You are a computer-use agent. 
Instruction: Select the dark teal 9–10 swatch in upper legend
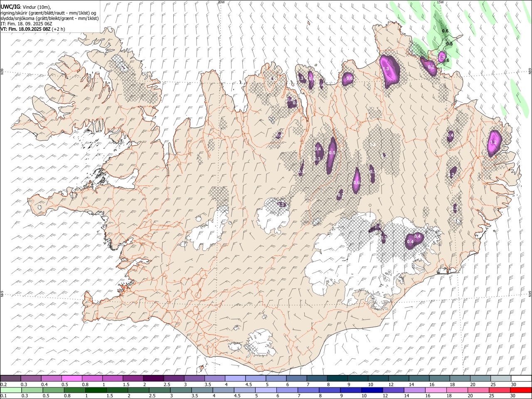click(x=357, y=379)
